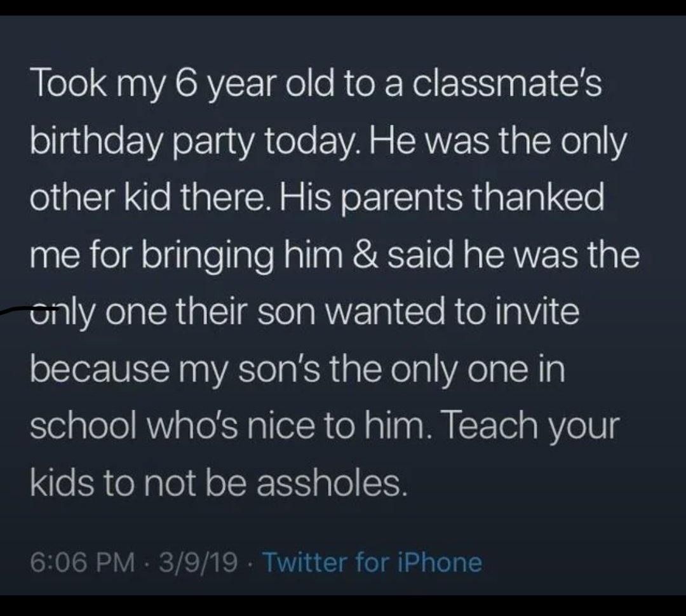The width and height of the screenshot is (686, 616).
Task: Click the struck-through word "only" at the line start
Action: pos(62,314)
